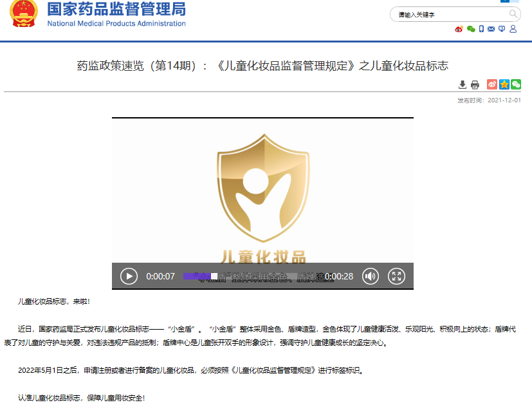Open the user account icon

(513, 29)
